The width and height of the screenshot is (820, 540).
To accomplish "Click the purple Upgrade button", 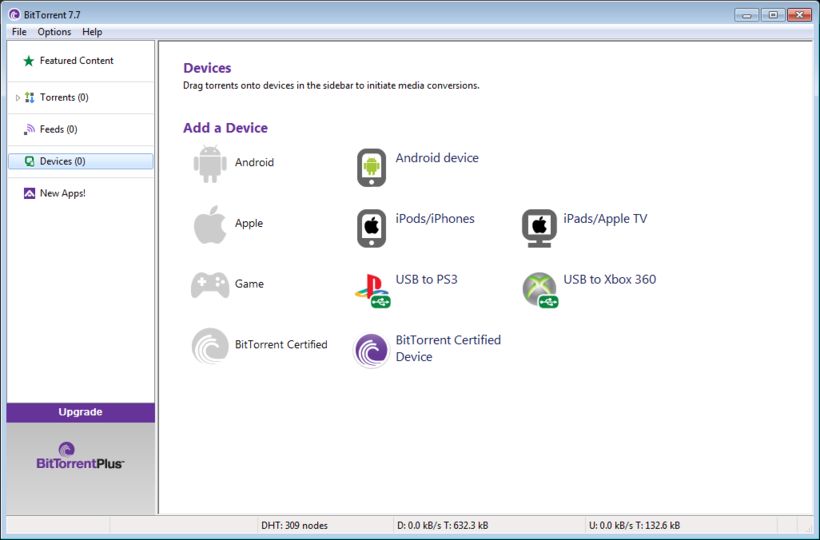I will click(81, 412).
